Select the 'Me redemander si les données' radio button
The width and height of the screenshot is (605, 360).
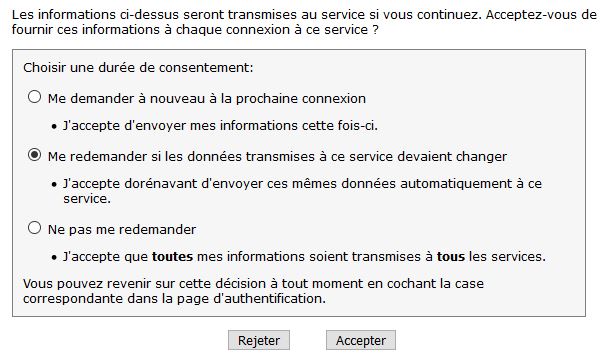pyautogui.click(x=34, y=155)
